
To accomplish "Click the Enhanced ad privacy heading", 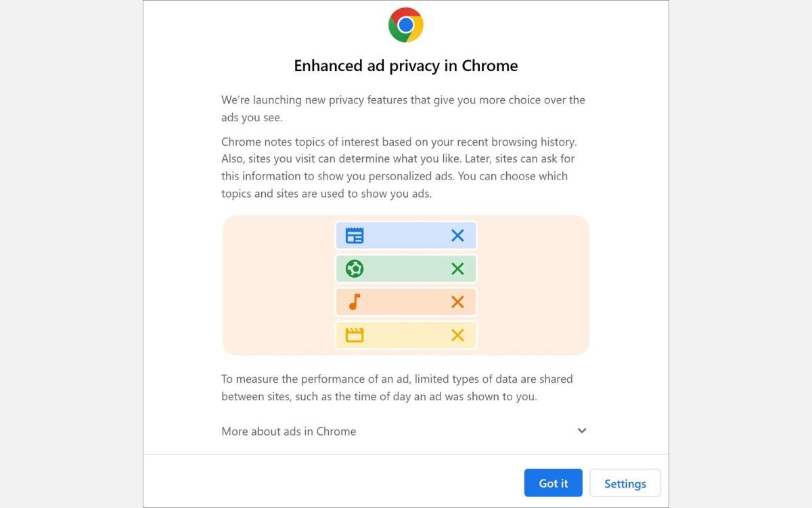I will [405, 66].
